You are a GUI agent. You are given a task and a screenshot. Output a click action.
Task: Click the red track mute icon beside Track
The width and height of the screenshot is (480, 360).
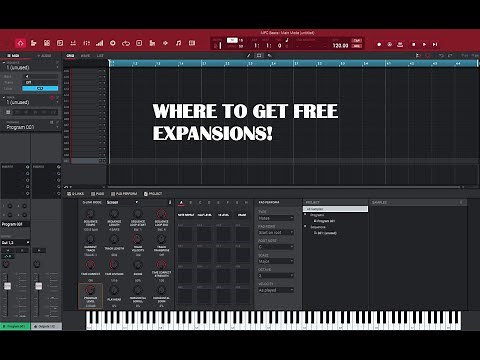[52, 98]
